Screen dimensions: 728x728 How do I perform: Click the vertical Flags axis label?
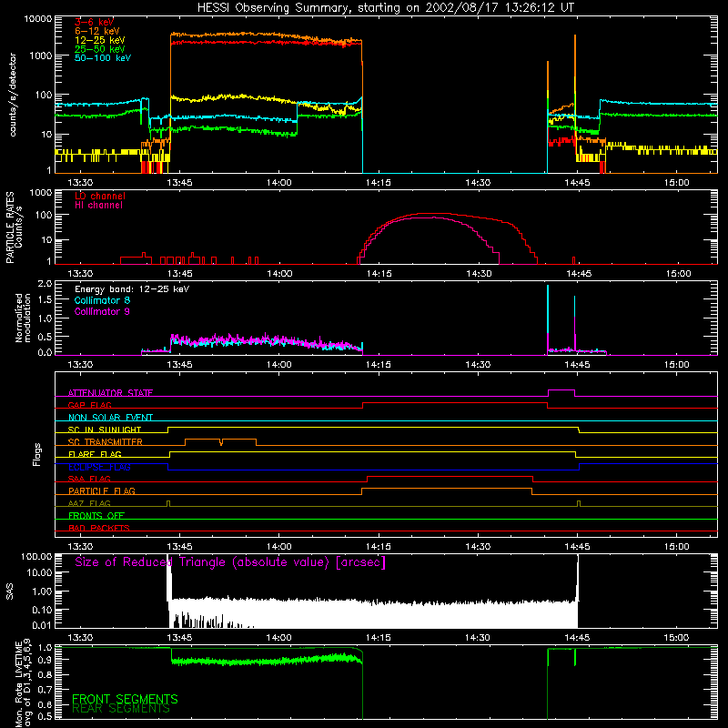tap(37, 454)
